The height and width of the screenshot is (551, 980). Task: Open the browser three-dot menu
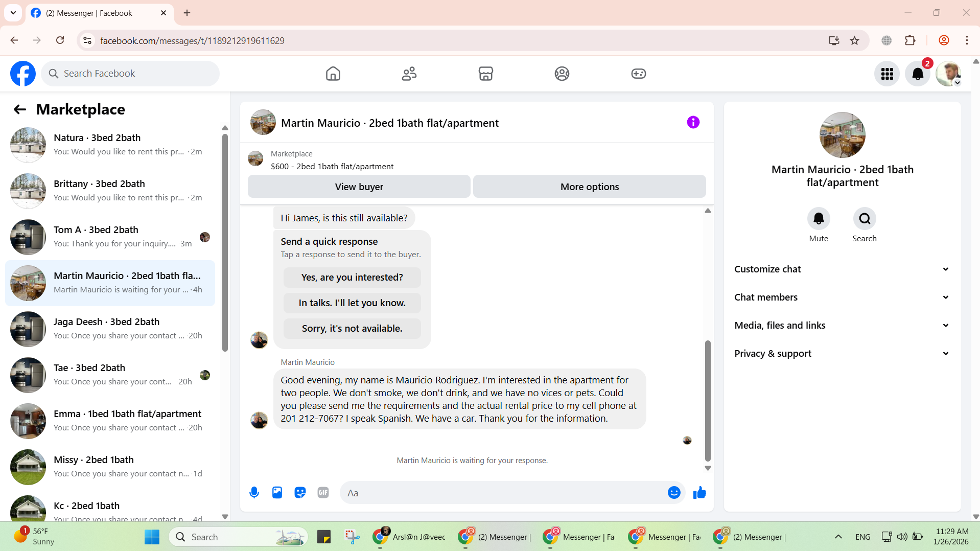tap(967, 40)
